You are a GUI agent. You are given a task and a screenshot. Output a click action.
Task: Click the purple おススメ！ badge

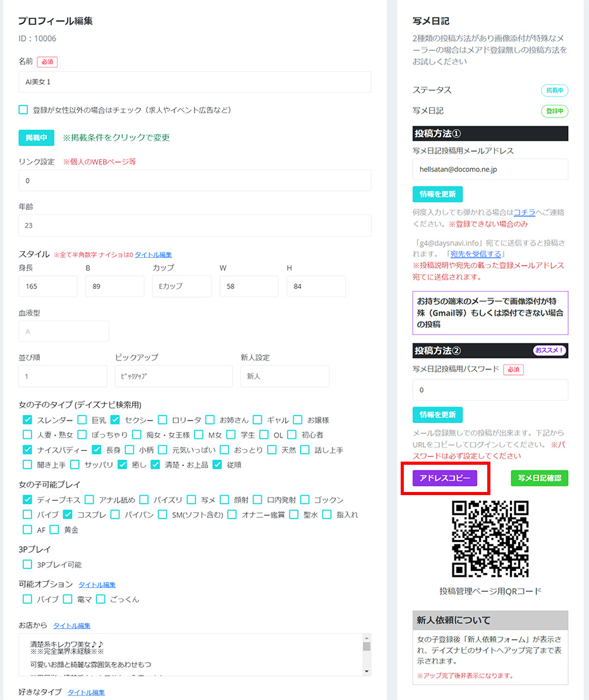550,350
